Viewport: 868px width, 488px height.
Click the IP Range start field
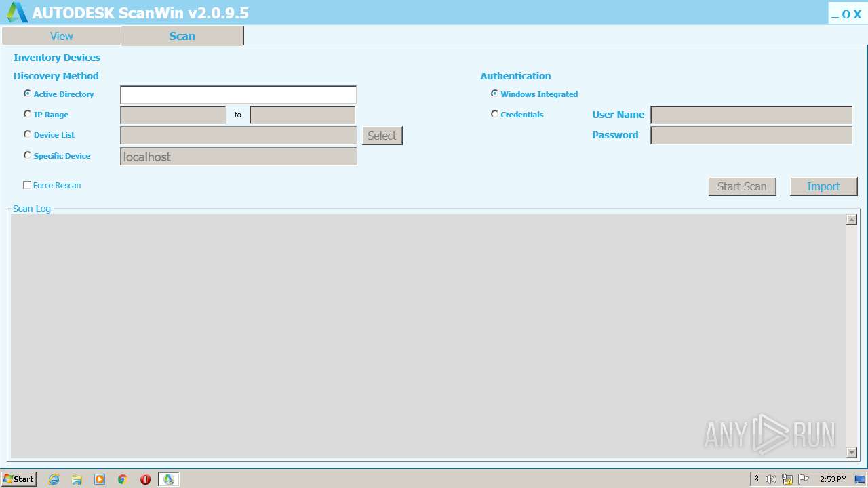(173, 115)
